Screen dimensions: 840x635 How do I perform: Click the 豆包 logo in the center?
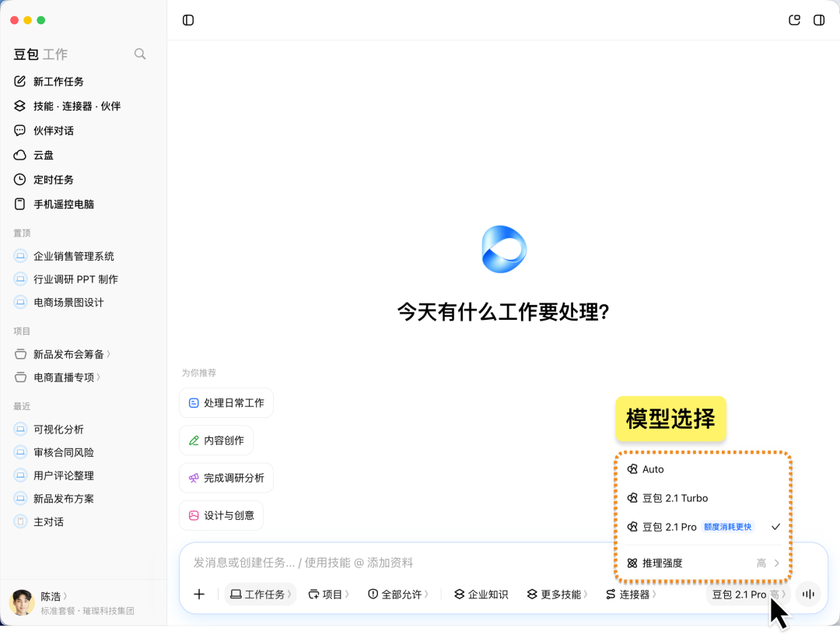click(x=504, y=249)
